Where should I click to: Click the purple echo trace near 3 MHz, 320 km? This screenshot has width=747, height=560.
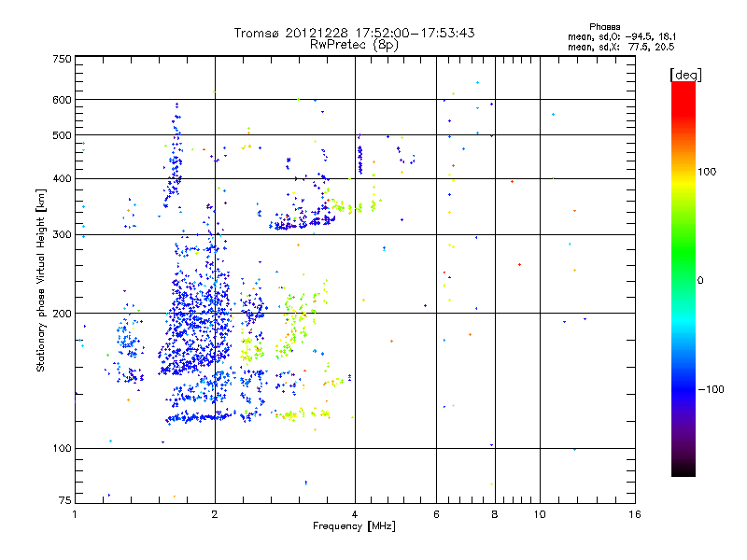(x=302, y=223)
